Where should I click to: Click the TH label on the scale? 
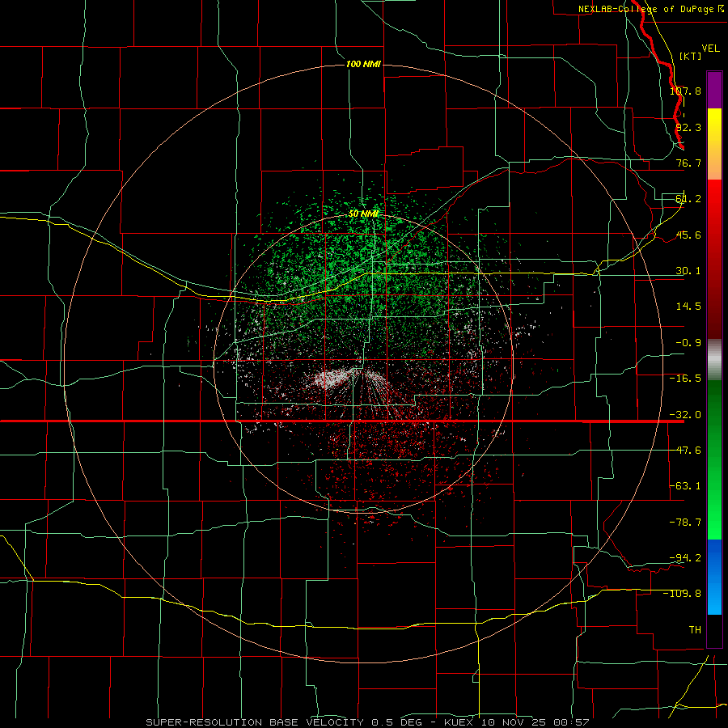695,630
